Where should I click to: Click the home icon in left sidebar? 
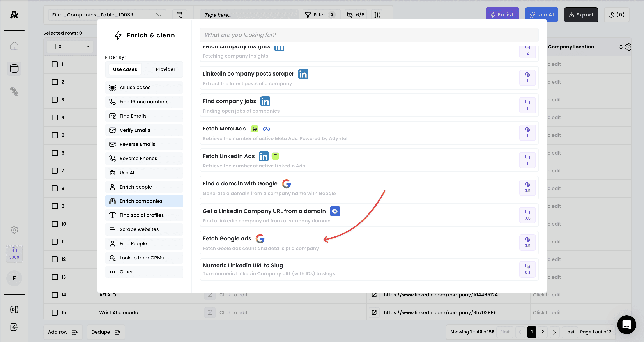coord(14,46)
